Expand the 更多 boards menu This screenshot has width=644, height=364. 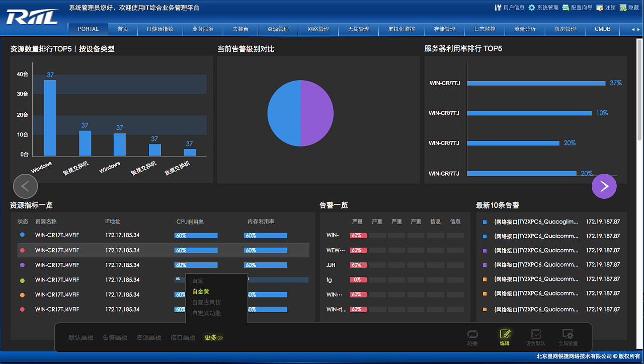click(213, 338)
